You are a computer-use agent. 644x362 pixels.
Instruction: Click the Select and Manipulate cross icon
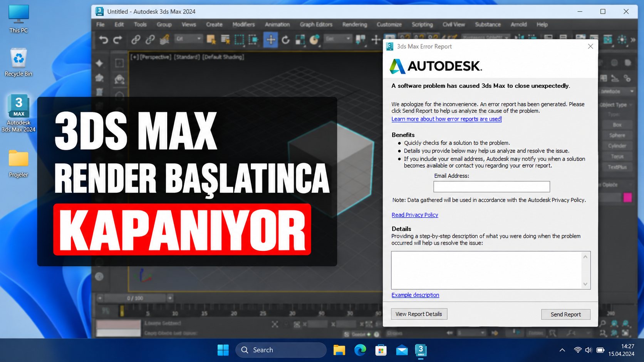[x=376, y=39]
